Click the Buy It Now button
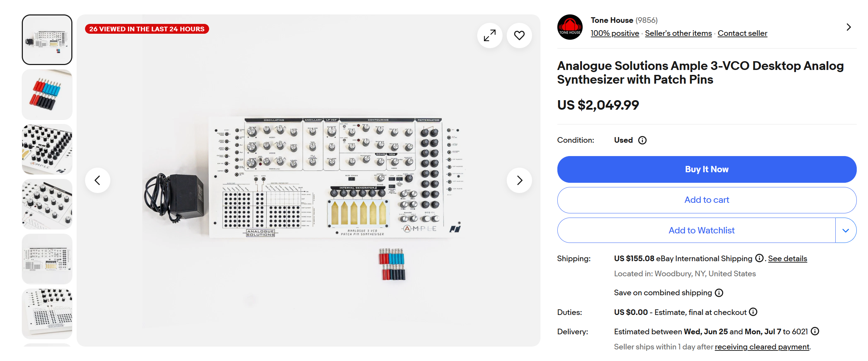Viewport: 868px width, 361px height. 707,169
